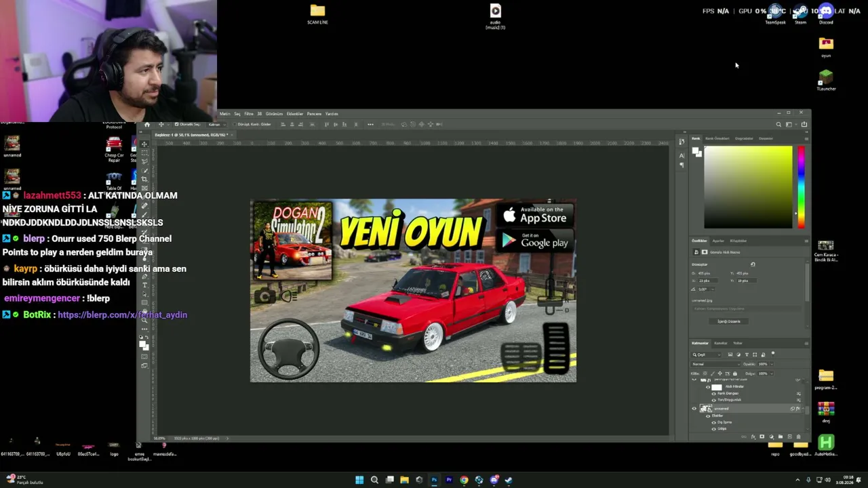Screen dimensions: 868x488
Task: Select the Crop tool
Action: [144, 179]
